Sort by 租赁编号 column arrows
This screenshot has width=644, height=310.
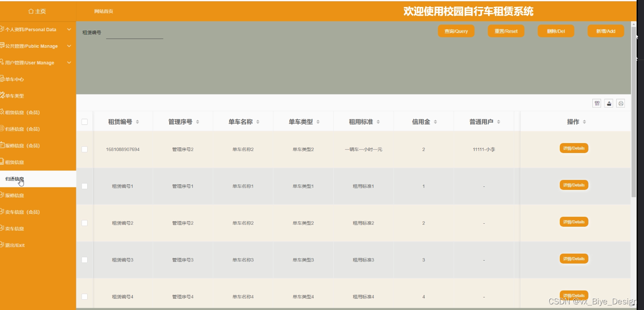[138, 122]
